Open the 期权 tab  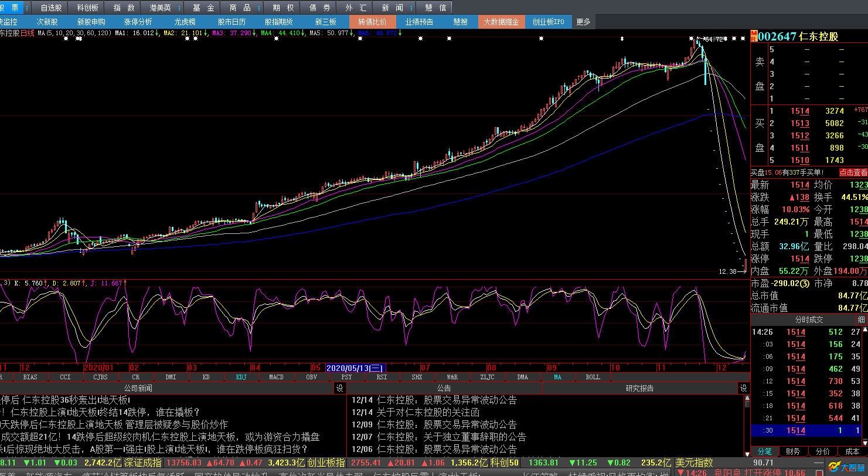(283, 8)
